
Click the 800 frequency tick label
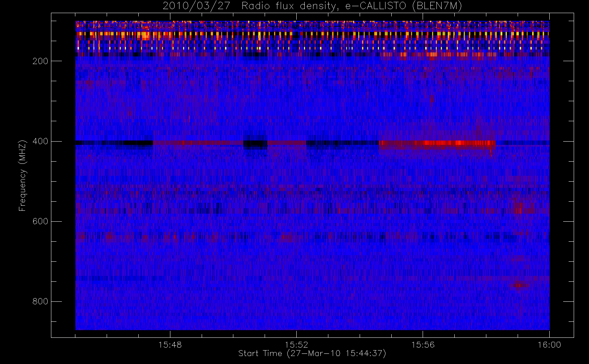tap(40, 301)
